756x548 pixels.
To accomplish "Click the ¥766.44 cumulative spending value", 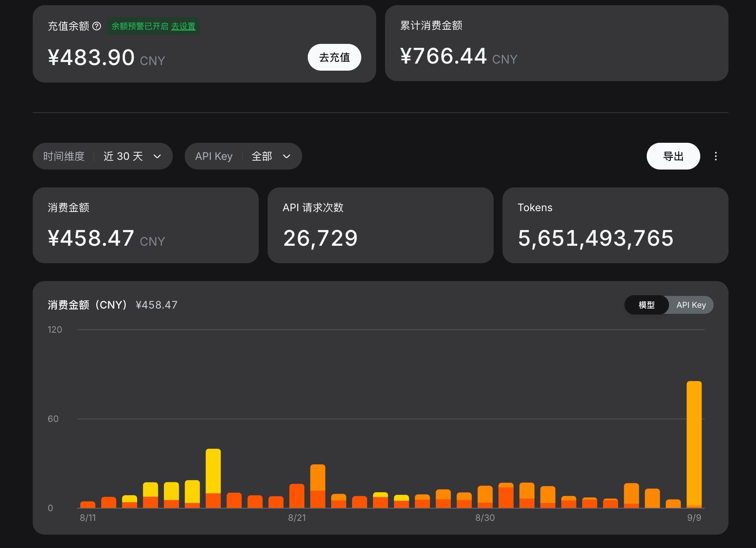I will coord(443,56).
